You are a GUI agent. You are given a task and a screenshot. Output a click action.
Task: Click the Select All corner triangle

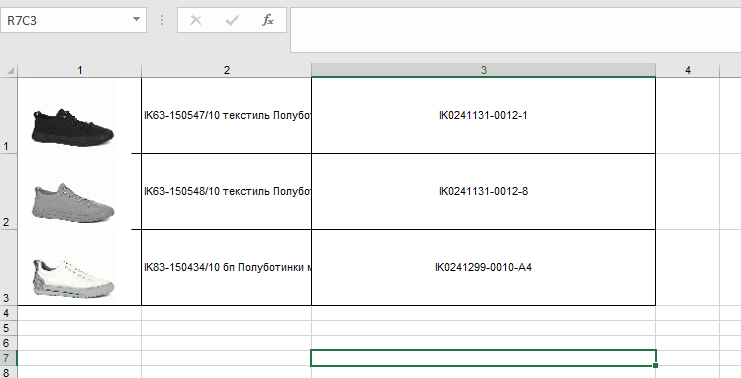click(9, 70)
